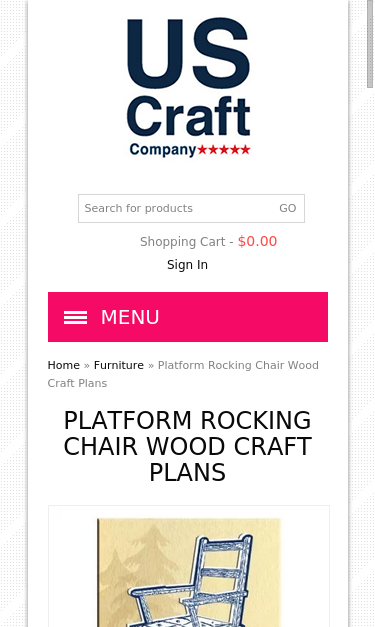Click the Company word under logo
Image resolution: width=375 pixels, height=627 pixels.
[x=163, y=150]
